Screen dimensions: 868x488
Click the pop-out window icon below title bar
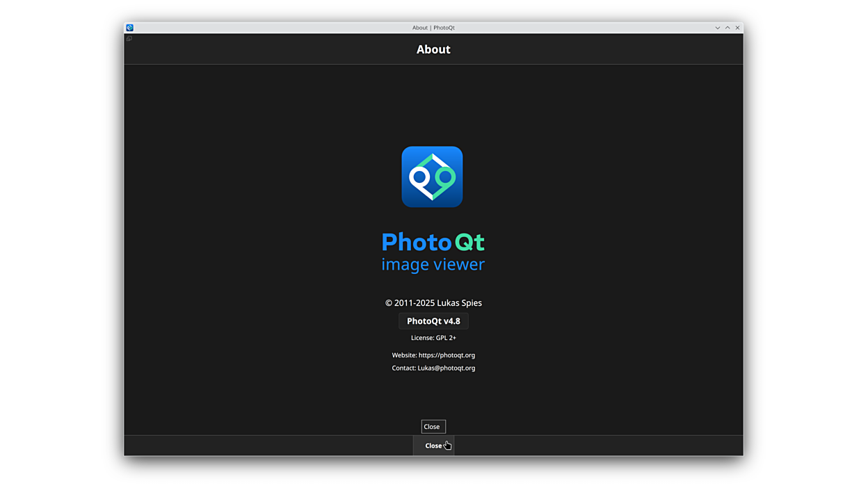[x=129, y=39]
